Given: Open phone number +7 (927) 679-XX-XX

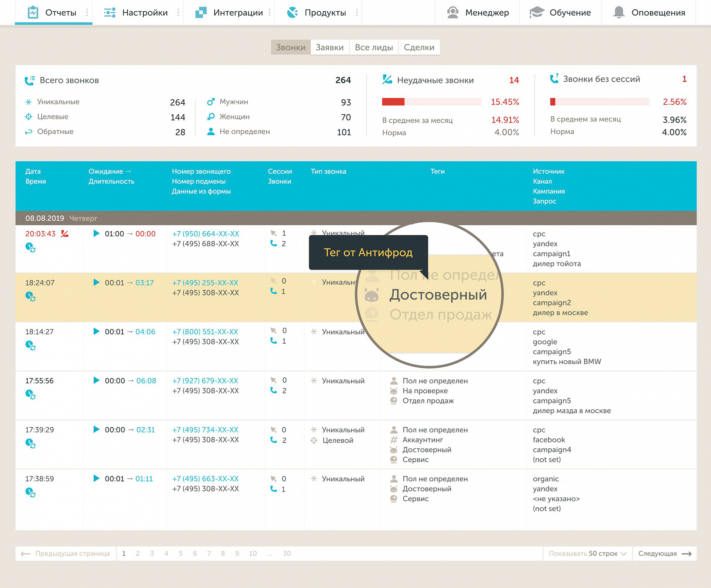Looking at the screenshot, I should 205,381.
